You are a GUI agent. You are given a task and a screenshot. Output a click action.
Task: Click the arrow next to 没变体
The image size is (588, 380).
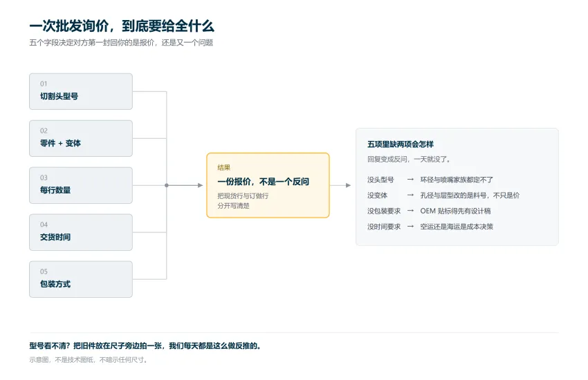[410, 196]
